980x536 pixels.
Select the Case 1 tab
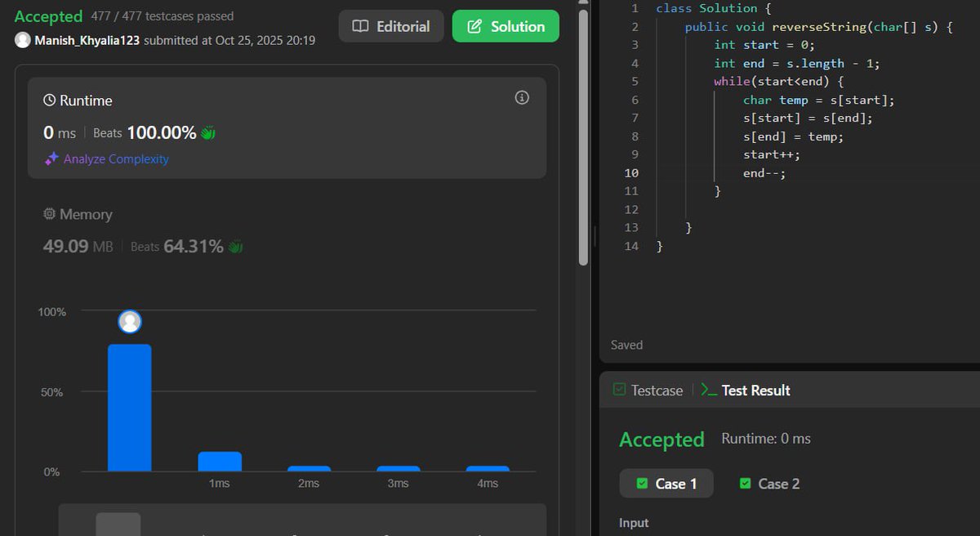(x=666, y=484)
